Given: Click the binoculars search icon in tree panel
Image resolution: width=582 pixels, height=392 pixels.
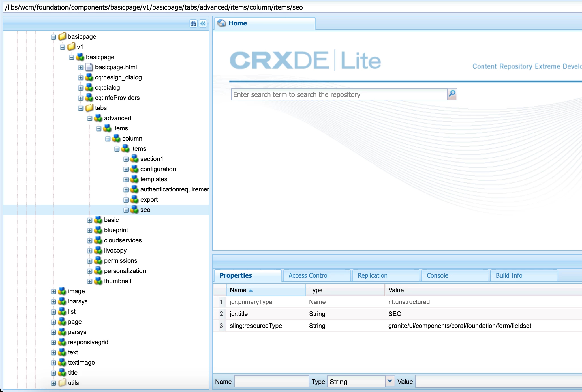Looking at the screenshot, I should [x=193, y=23].
